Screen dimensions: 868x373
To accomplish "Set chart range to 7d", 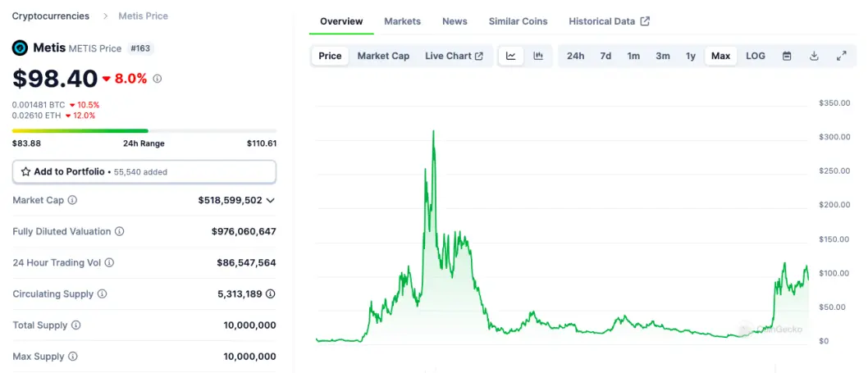I will [x=605, y=56].
